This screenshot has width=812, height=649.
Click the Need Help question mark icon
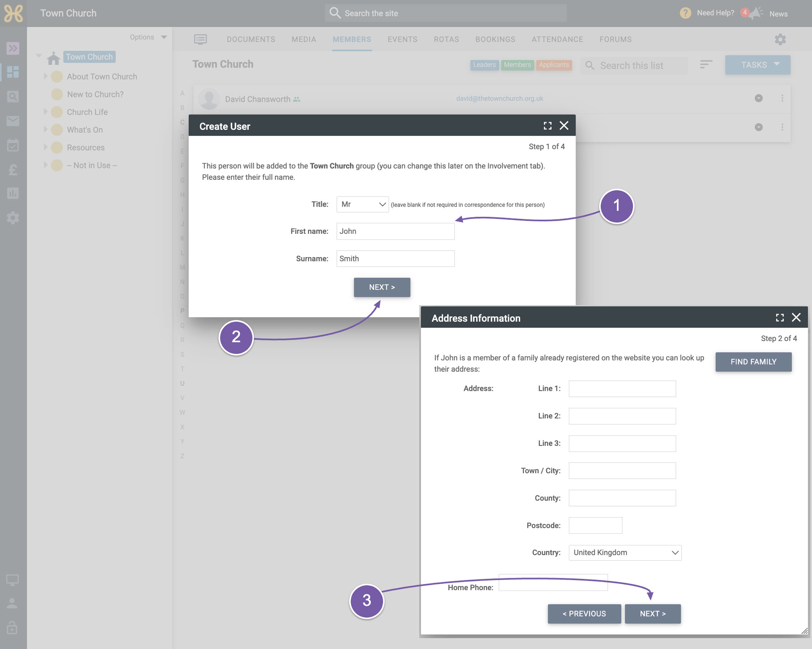pos(685,13)
